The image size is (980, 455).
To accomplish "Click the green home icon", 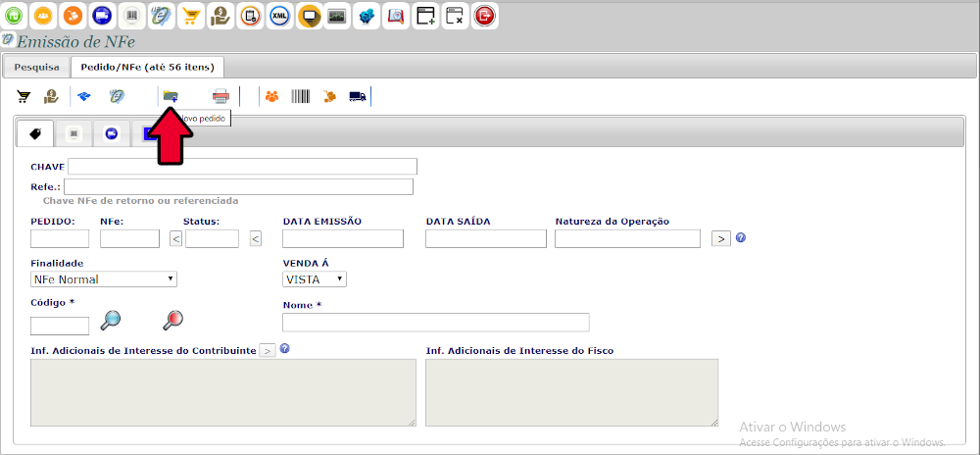I will pos(15,16).
